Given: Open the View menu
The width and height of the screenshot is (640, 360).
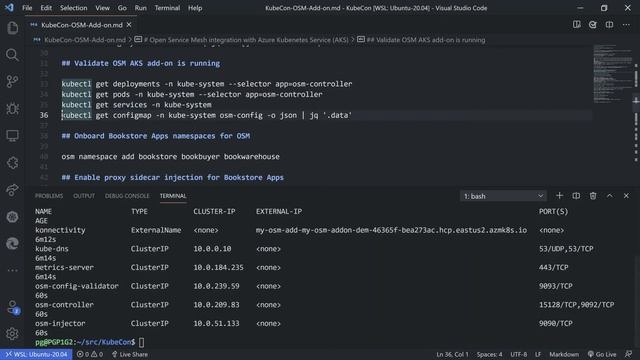Looking at the screenshot, I should [102, 8].
